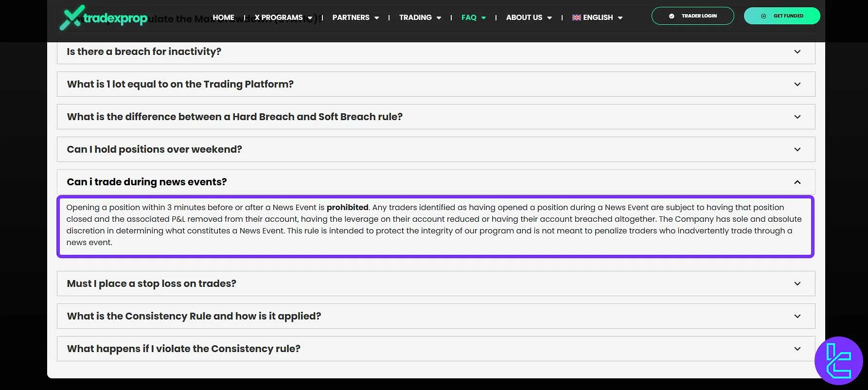Open the TRADING menu

(420, 18)
